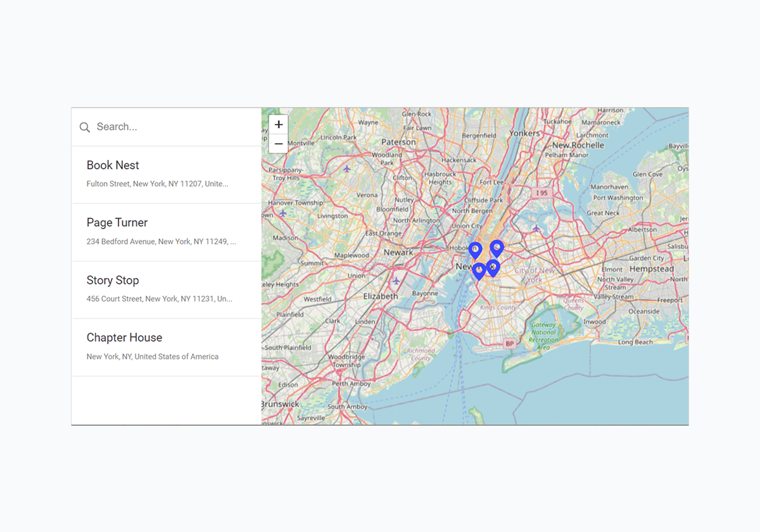Click the 456 Court Street address line
Screen dimensions: 760x532
[160, 299]
